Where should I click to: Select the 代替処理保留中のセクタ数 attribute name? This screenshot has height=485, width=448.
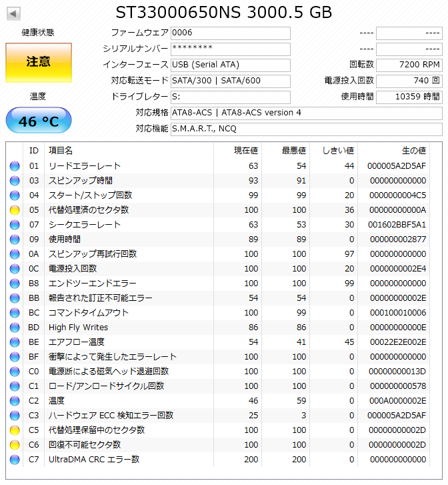(x=97, y=430)
